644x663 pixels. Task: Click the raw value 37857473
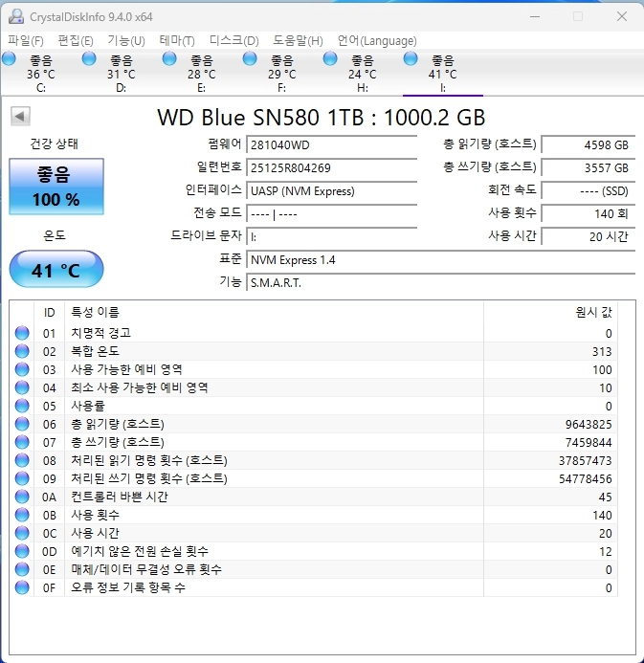point(586,460)
